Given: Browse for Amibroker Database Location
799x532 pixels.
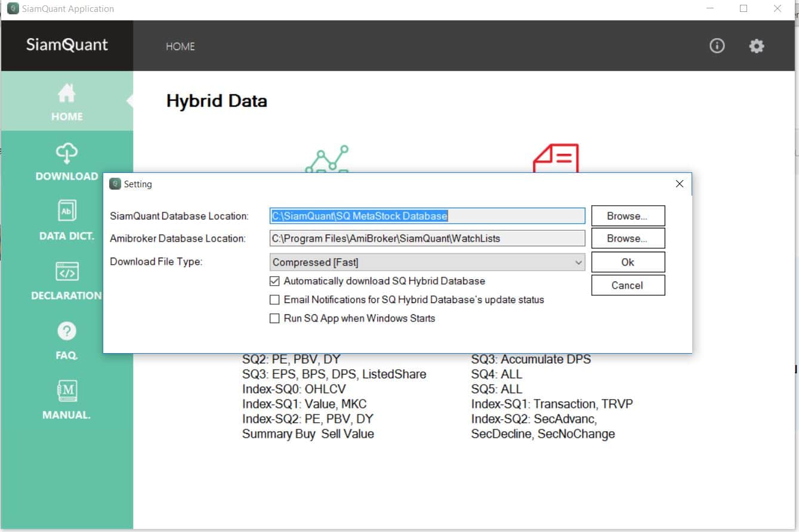Looking at the screenshot, I should point(627,239).
